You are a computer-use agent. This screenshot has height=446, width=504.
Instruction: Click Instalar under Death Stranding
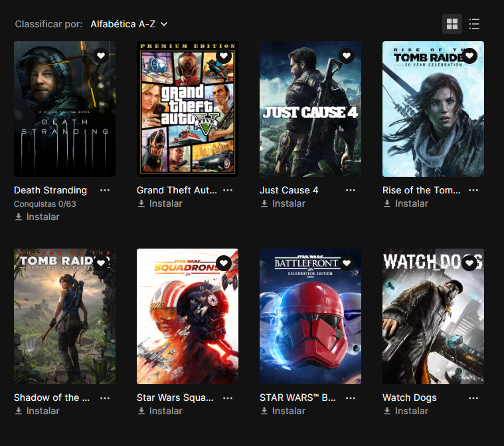(37, 217)
